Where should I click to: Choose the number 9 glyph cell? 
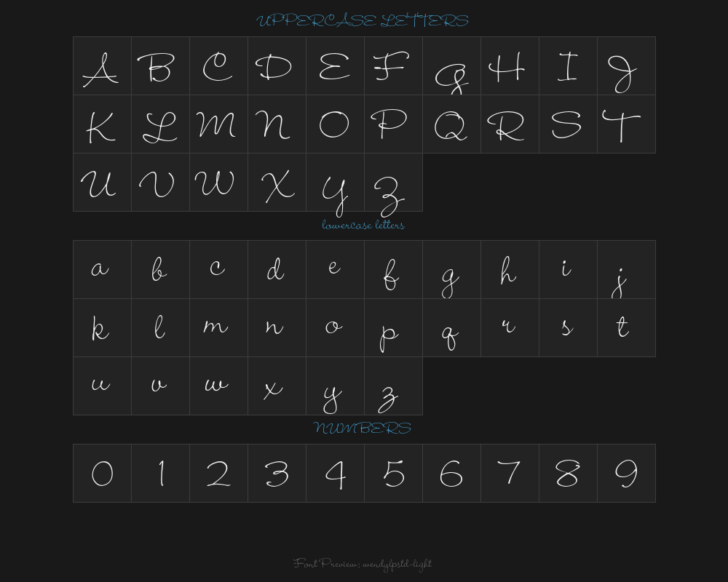coord(626,474)
